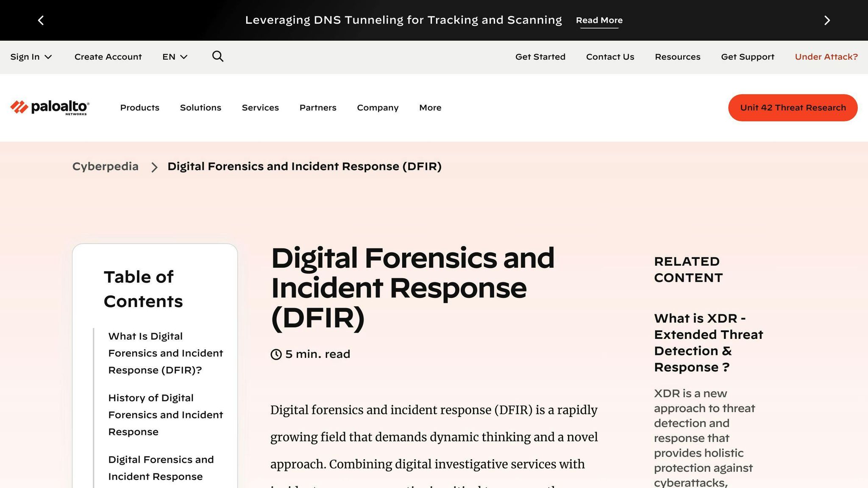Open the EN language dropdown
The width and height of the screenshot is (868, 488).
click(x=174, y=56)
